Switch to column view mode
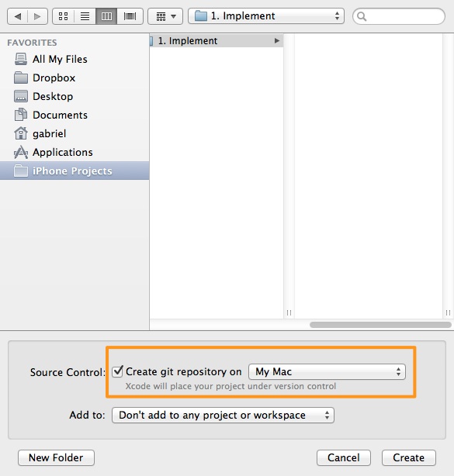Screen dimensions: 454x476 pos(106,16)
